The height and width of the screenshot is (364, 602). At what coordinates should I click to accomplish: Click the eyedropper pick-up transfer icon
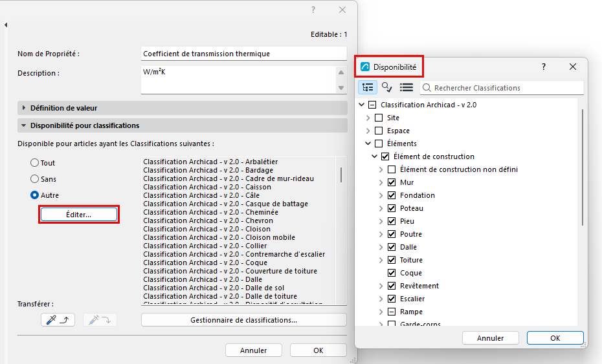[x=58, y=319]
